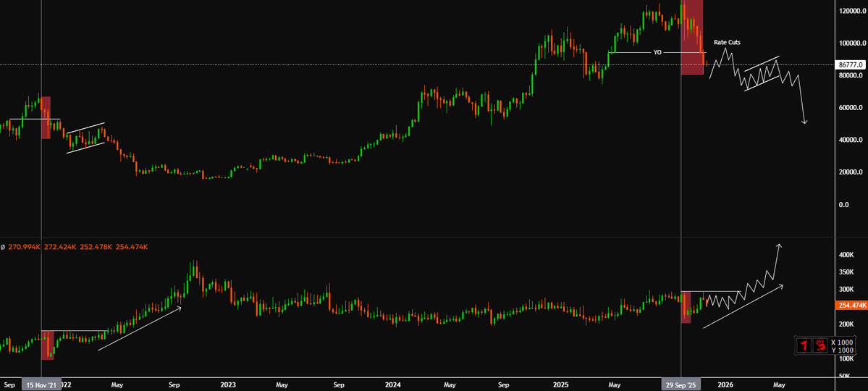Click the 2024 label on the time axis
Image resolution: width=868 pixels, height=391 pixels.
(x=393, y=385)
